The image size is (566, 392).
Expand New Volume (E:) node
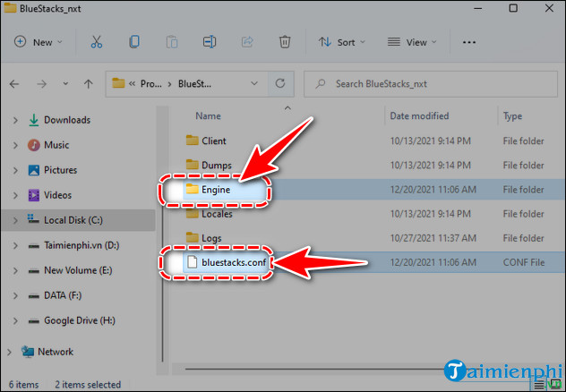pos(15,270)
